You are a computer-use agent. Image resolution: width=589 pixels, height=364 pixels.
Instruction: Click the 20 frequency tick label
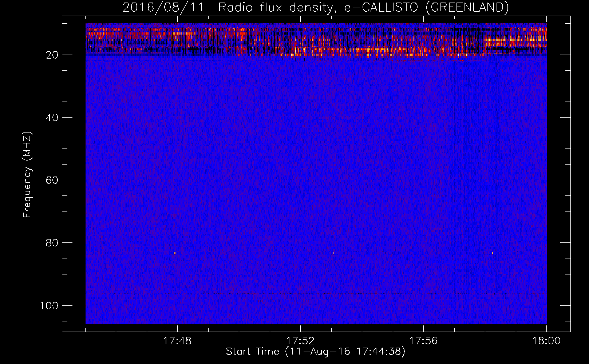point(52,55)
